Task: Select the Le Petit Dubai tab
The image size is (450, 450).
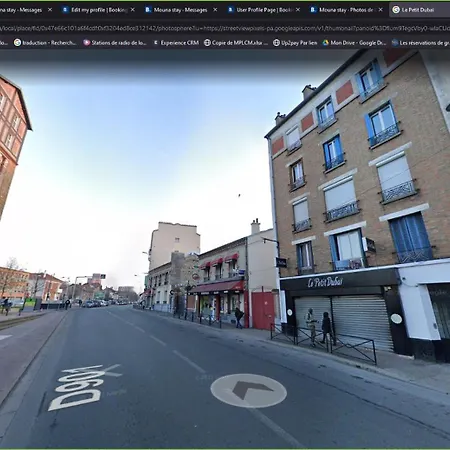Action: (419, 10)
